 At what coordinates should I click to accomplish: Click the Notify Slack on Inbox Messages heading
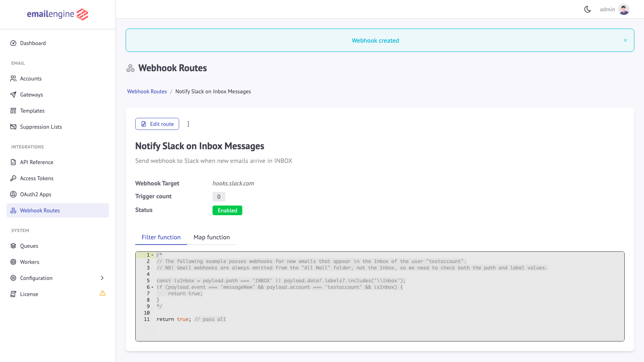pyautogui.click(x=200, y=146)
